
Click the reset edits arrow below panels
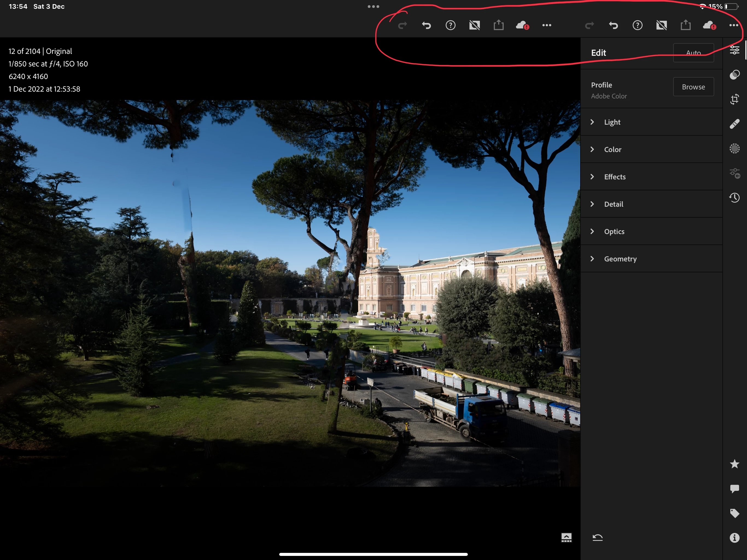[x=597, y=537]
